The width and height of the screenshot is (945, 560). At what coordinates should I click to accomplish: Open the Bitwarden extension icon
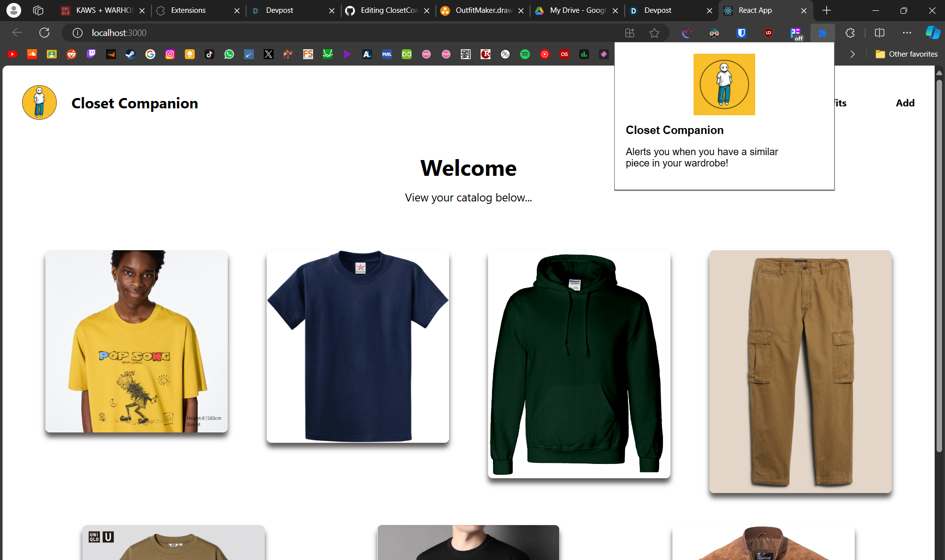741,33
